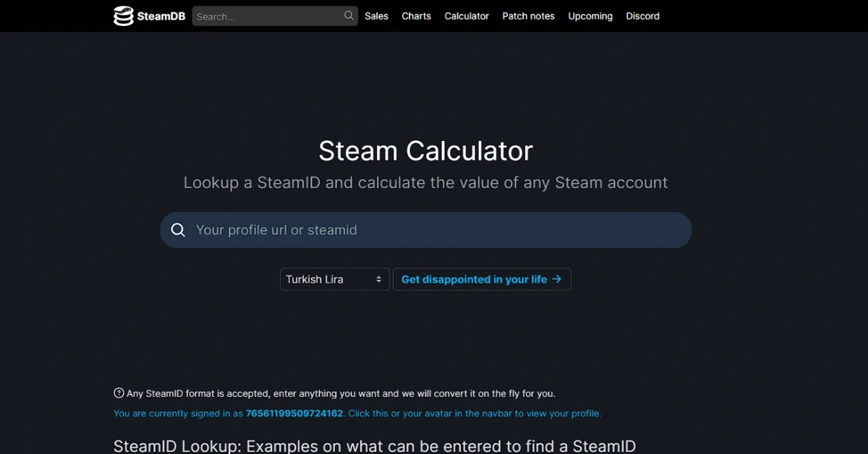
Task: Click the arrow icon on the disappointment button
Action: coord(557,279)
